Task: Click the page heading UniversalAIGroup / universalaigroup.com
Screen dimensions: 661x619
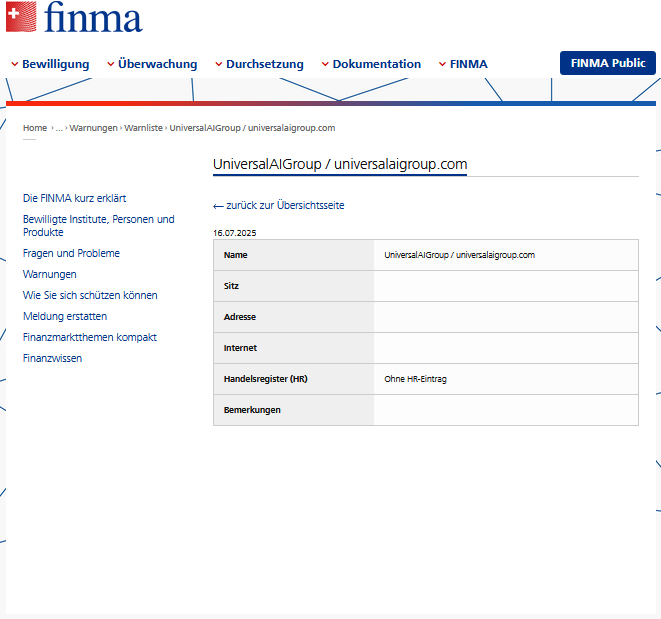Action: [x=340, y=164]
